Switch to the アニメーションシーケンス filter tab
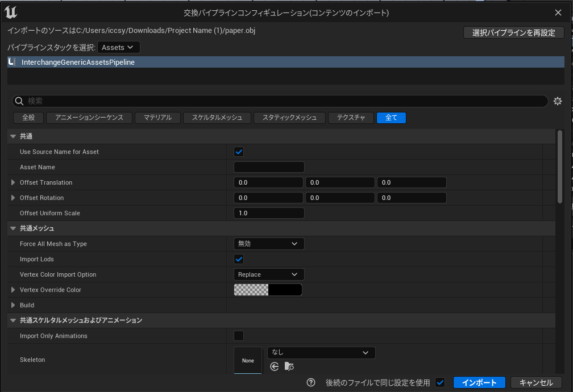573x392 pixels. [89, 118]
